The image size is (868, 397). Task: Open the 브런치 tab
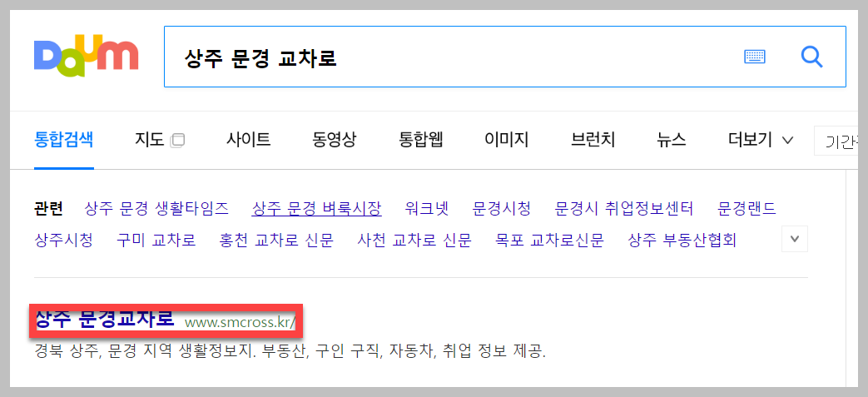point(593,140)
